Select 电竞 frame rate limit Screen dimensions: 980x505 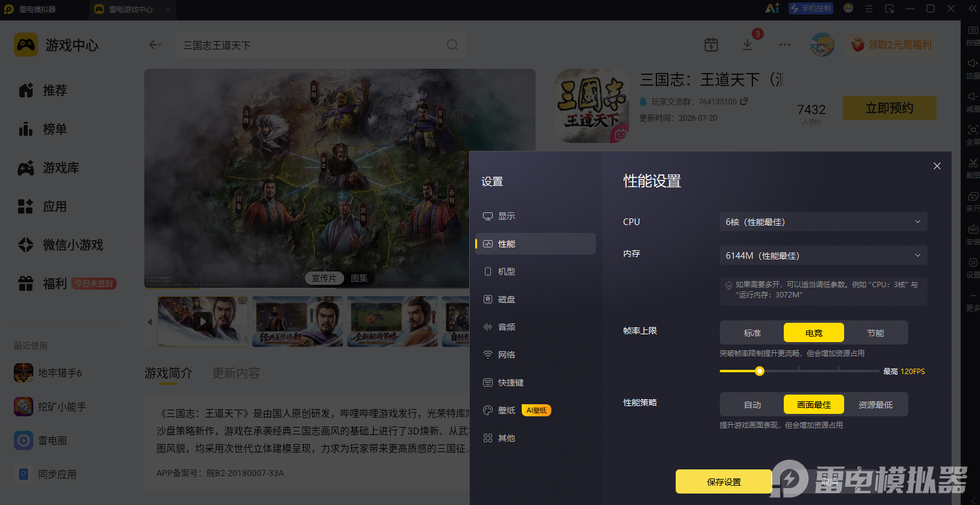coord(814,332)
